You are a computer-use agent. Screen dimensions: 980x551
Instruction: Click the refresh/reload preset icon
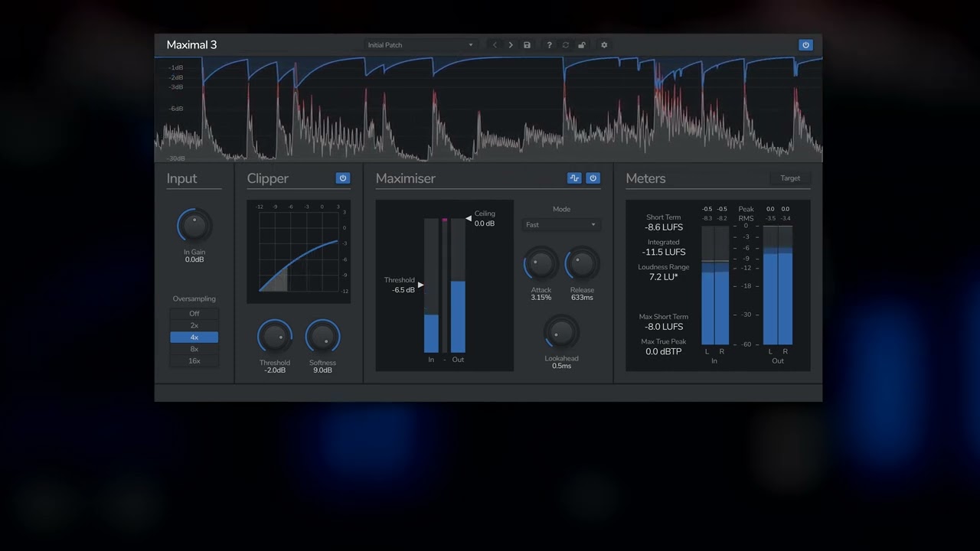(566, 45)
